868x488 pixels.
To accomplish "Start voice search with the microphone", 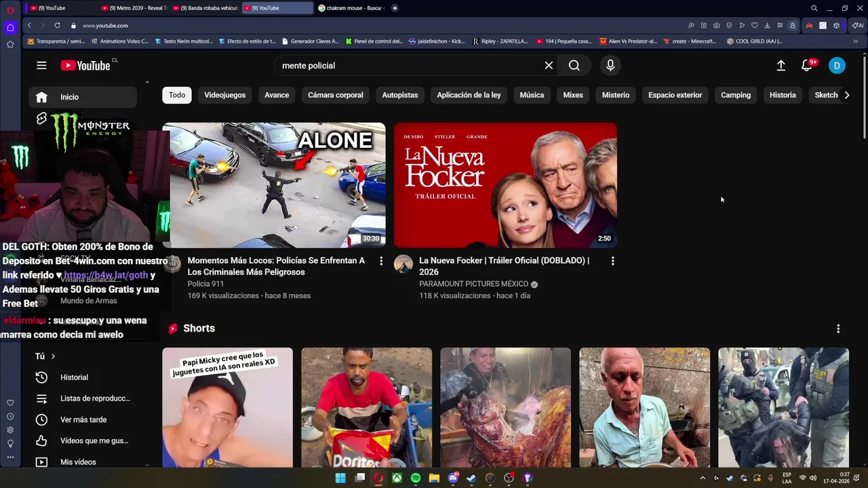I will click(610, 66).
